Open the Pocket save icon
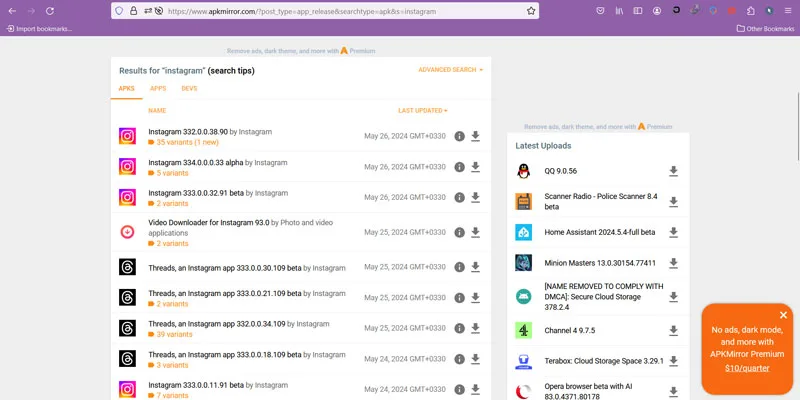The width and height of the screenshot is (800, 400). 601,11
